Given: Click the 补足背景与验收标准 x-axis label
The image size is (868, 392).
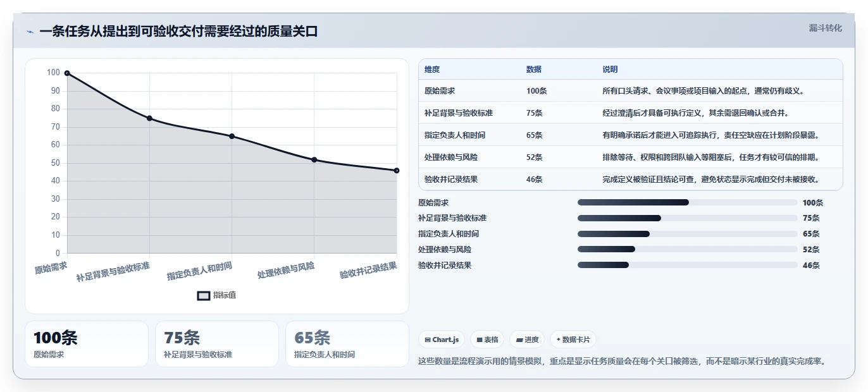Looking at the screenshot, I should coord(113,271).
